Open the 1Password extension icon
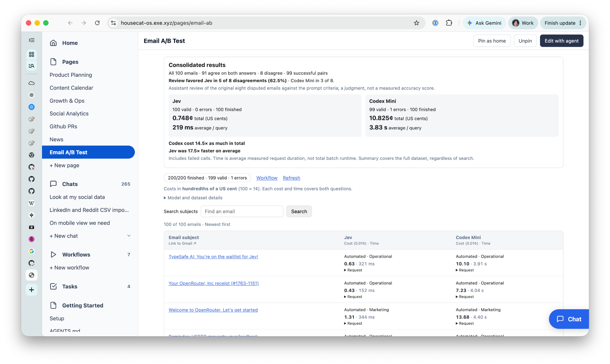The image size is (610, 364). [435, 23]
